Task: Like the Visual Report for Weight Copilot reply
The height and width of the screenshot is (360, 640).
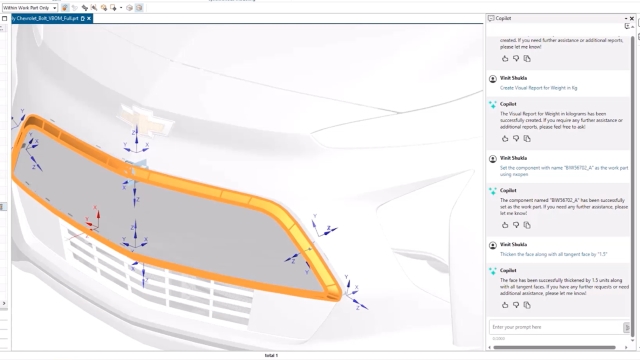Action: pos(505,138)
